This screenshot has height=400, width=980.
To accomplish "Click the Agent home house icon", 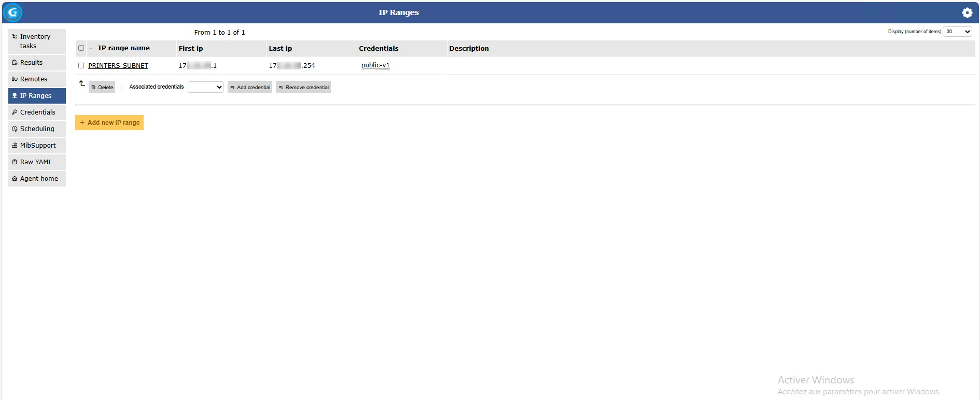I will [15, 179].
